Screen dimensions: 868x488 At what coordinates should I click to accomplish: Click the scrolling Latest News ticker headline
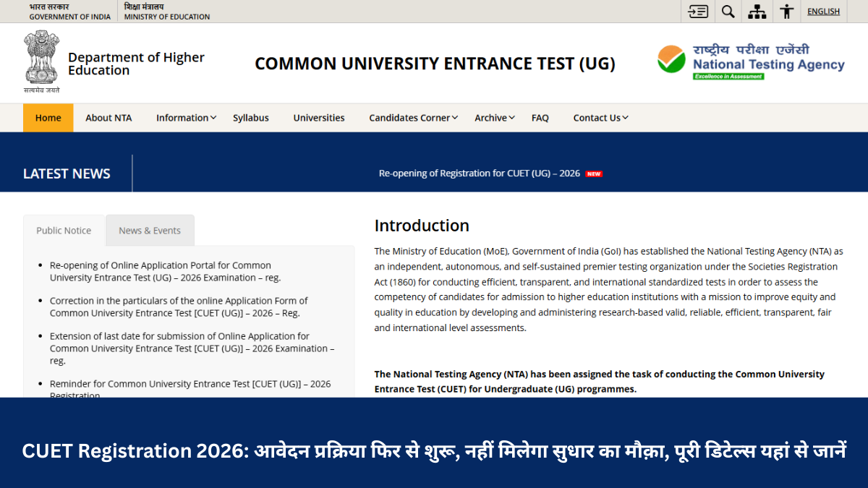click(480, 174)
